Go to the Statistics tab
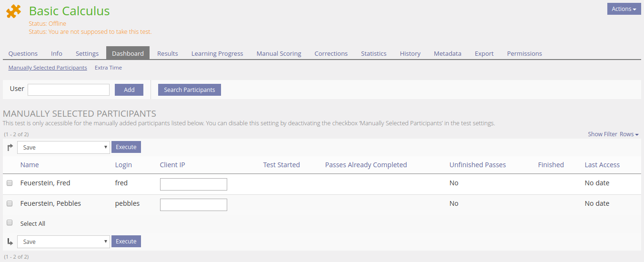 pyautogui.click(x=373, y=53)
